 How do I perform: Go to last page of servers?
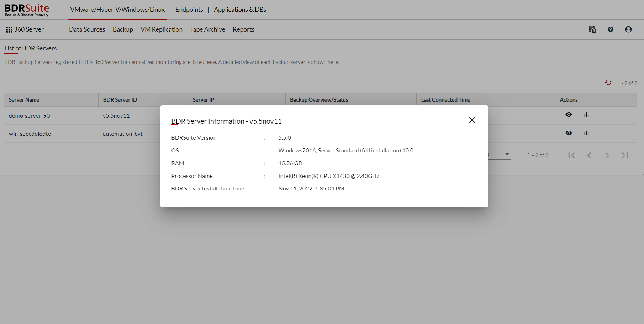pyautogui.click(x=625, y=155)
